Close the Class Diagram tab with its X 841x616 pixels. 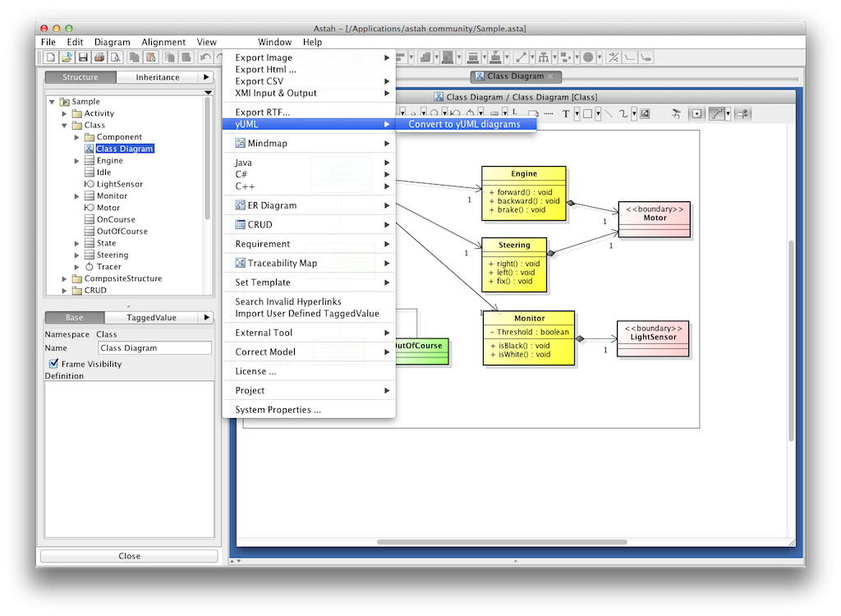(x=550, y=76)
